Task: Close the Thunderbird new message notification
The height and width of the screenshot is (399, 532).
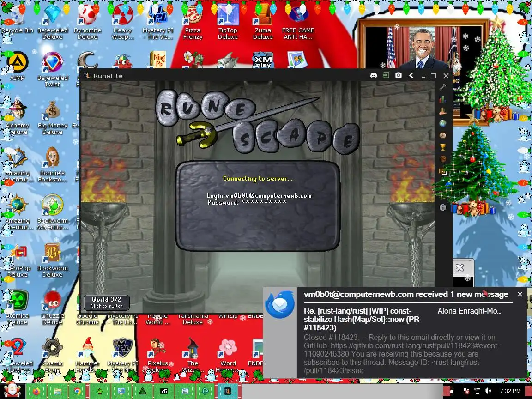Action: click(520, 294)
